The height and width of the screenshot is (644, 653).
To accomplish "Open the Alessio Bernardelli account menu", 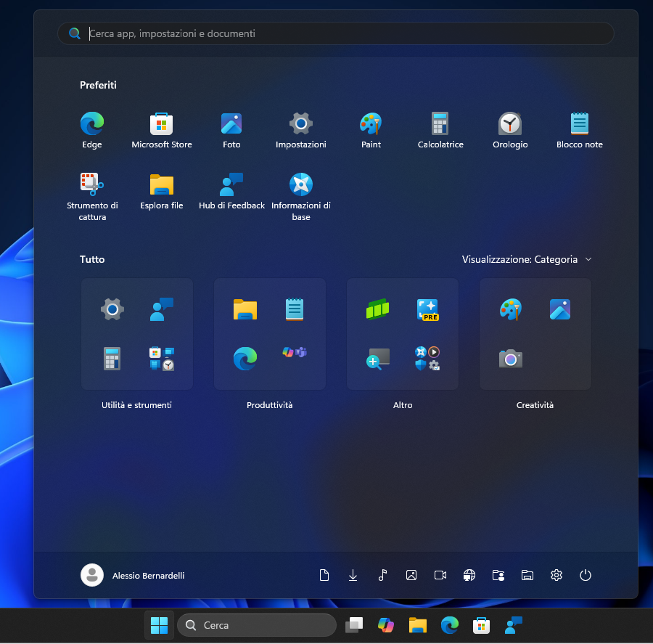I will 133,575.
